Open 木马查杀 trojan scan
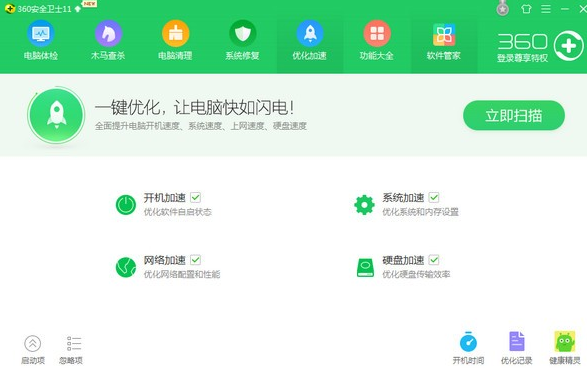The image size is (587, 381). (x=108, y=40)
